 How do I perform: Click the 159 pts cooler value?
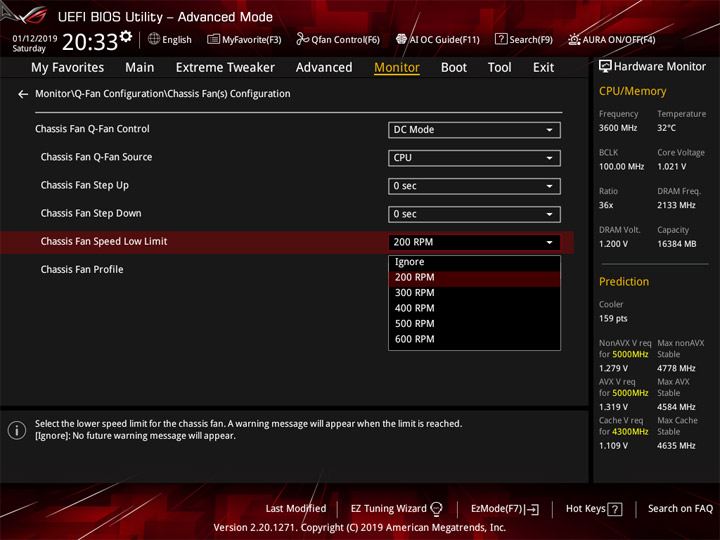(613, 319)
